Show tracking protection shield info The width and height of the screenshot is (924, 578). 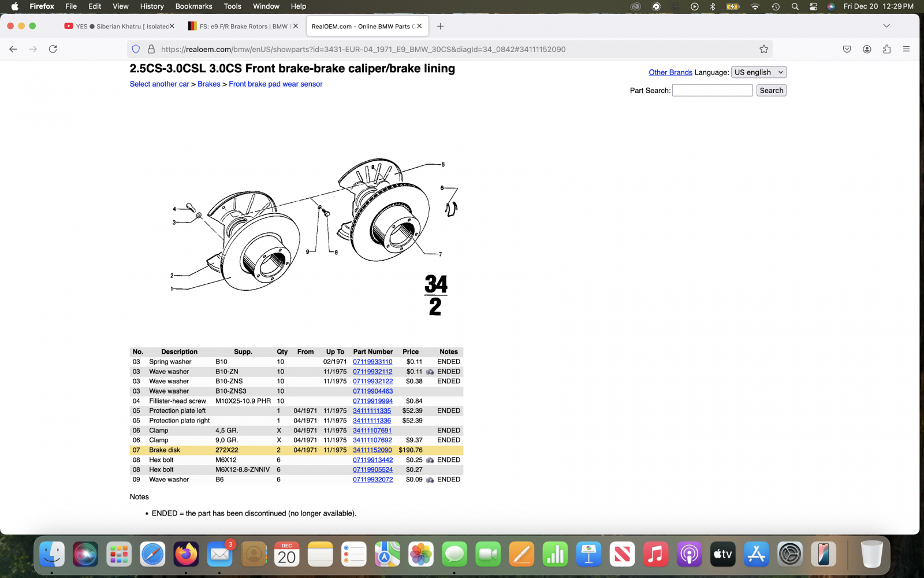coord(136,49)
